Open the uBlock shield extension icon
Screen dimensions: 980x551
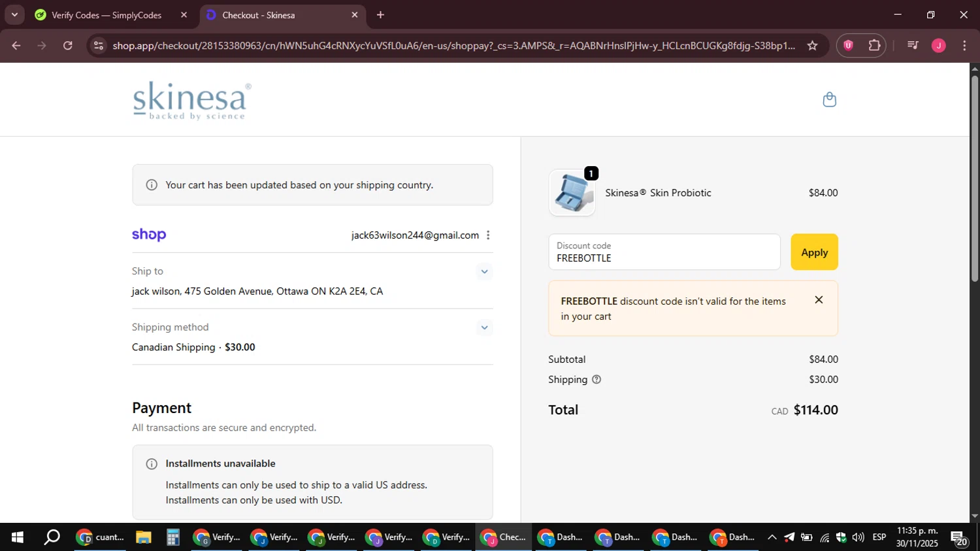(848, 46)
